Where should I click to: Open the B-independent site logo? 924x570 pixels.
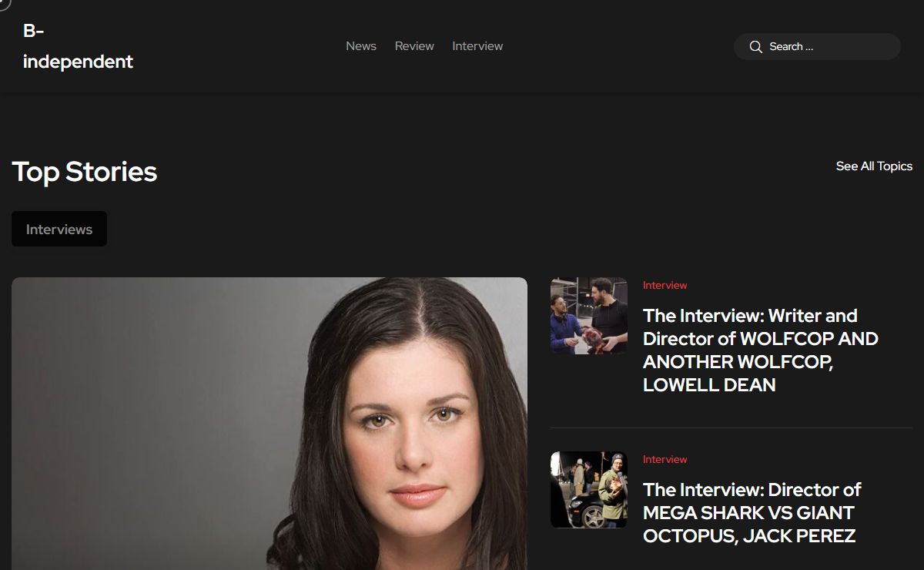coord(78,46)
